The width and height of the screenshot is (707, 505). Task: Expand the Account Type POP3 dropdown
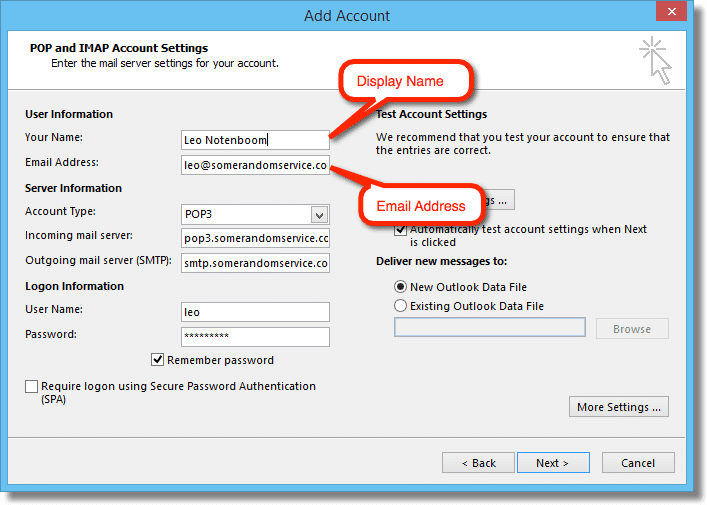(319, 214)
